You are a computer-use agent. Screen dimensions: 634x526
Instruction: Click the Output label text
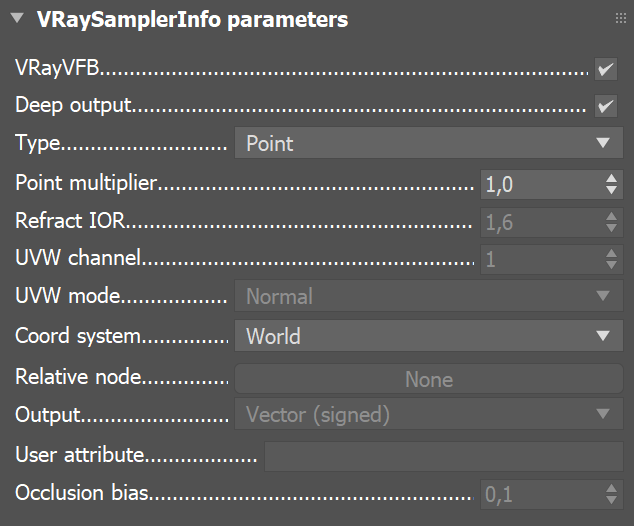point(48,416)
